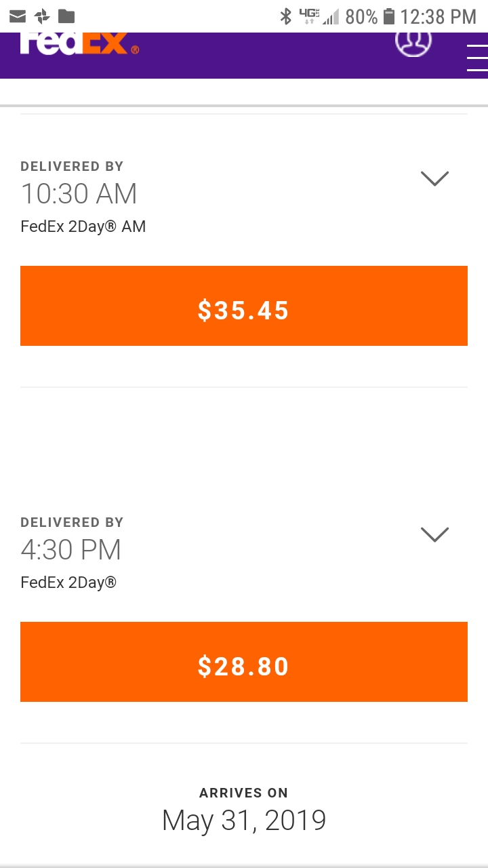
Task: Tap the mail notification icon
Action: tap(18, 16)
